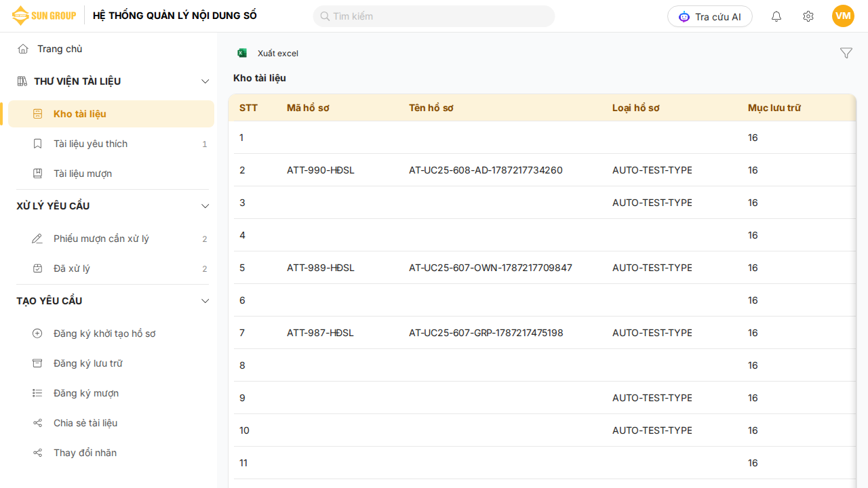Open the settings gear icon

pyautogui.click(x=808, y=16)
